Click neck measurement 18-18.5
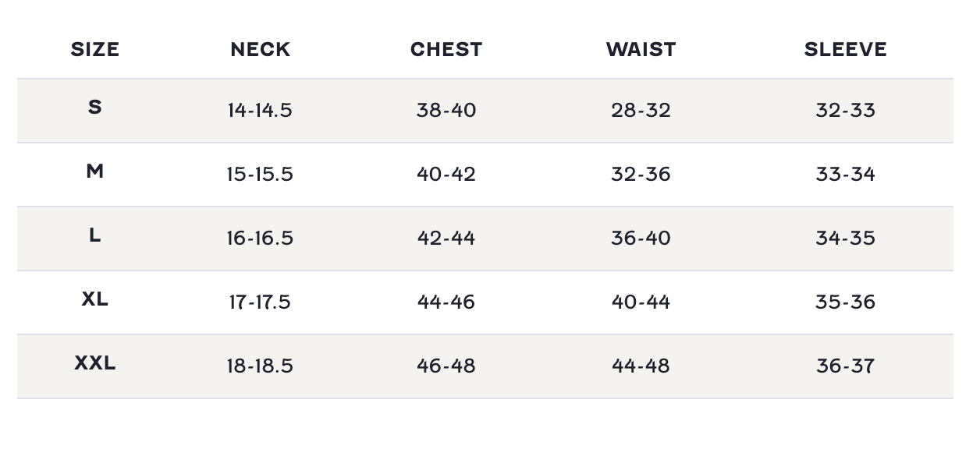The width and height of the screenshot is (980, 449). [x=260, y=366]
